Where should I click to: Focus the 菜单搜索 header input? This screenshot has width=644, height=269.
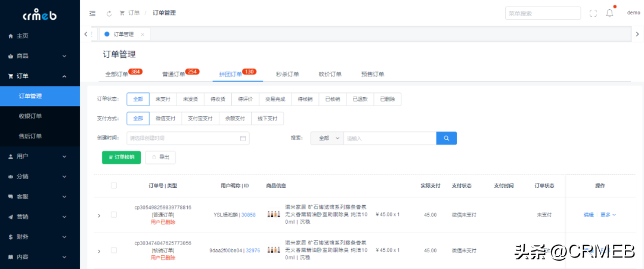[x=543, y=13]
